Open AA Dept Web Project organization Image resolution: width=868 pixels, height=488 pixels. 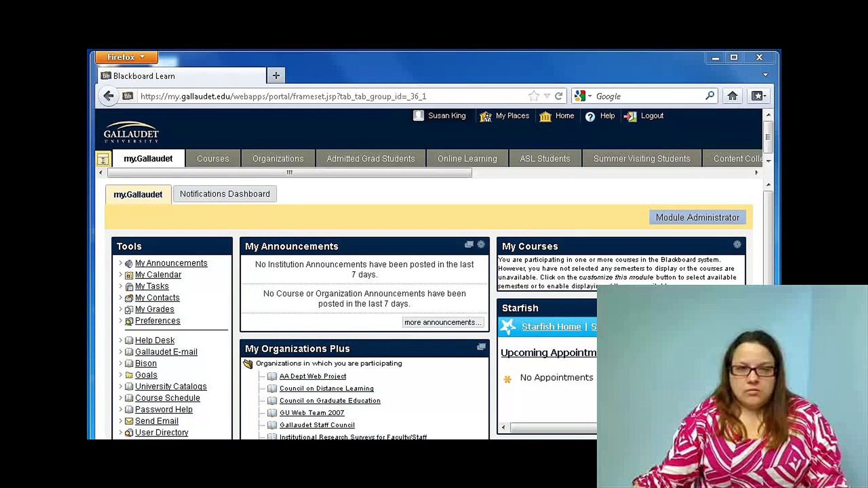coord(313,376)
